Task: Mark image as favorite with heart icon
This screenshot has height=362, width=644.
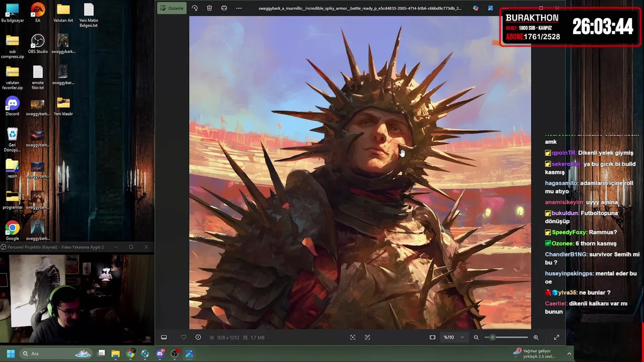Action: (x=183, y=337)
